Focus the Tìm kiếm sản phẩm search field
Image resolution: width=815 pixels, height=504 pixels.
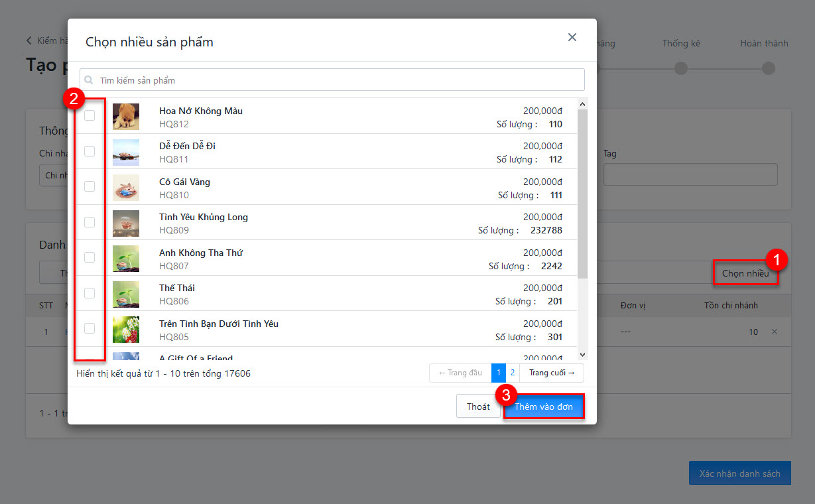click(332, 80)
